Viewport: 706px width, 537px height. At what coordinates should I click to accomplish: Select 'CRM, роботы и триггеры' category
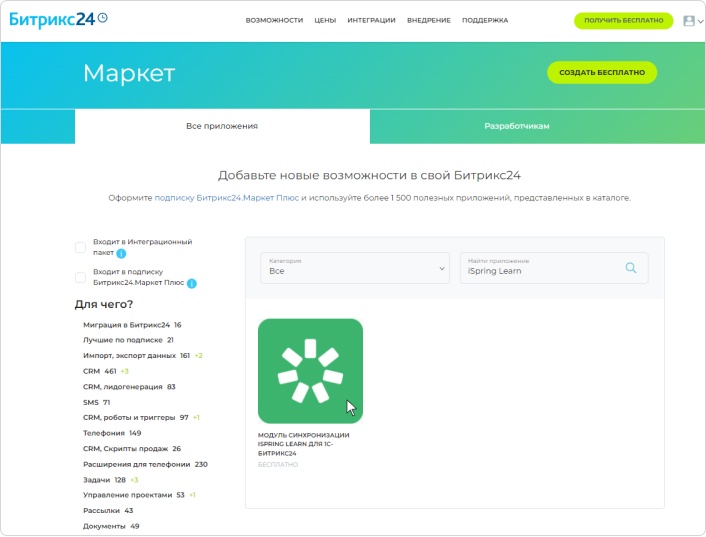pos(141,418)
